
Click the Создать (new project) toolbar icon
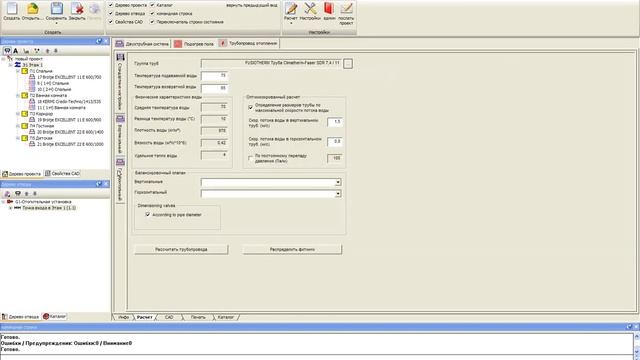tap(11, 11)
